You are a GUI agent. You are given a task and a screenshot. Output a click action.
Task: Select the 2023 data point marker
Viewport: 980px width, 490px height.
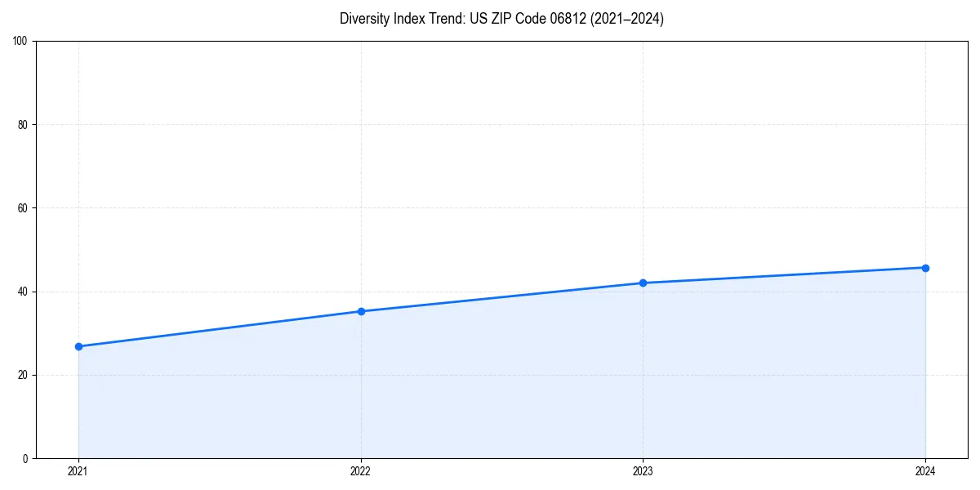pyautogui.click(x=643, y=283)
